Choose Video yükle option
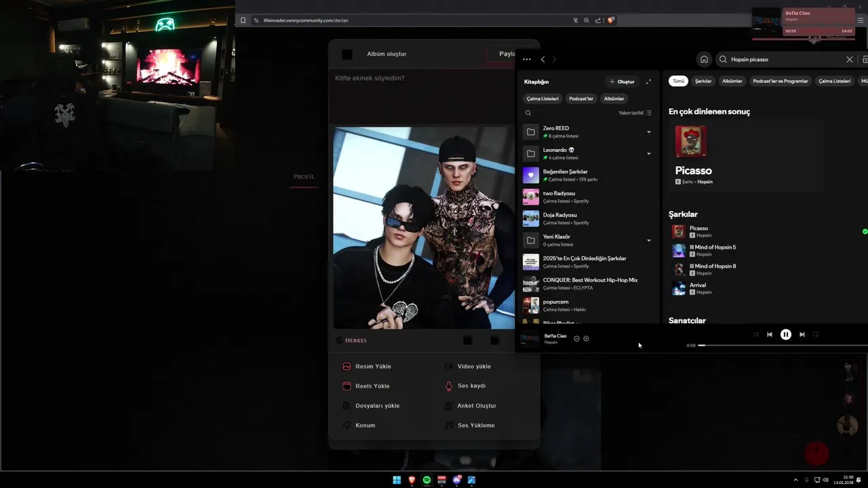This screenshot has height=488, width=868. tap(467, 366)
